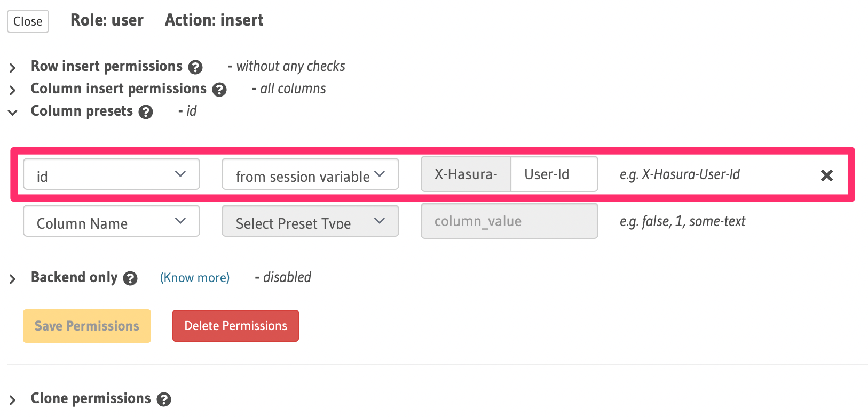Click the User-Id session variable input field
Viewport: 868px width, 417px height.
click(554, 174)
